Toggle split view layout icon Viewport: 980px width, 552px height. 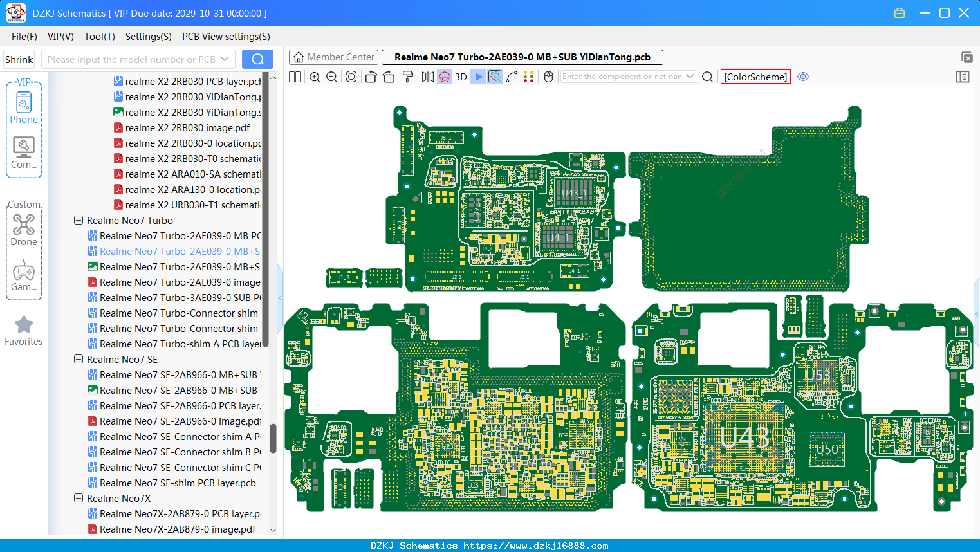[295, 77]
